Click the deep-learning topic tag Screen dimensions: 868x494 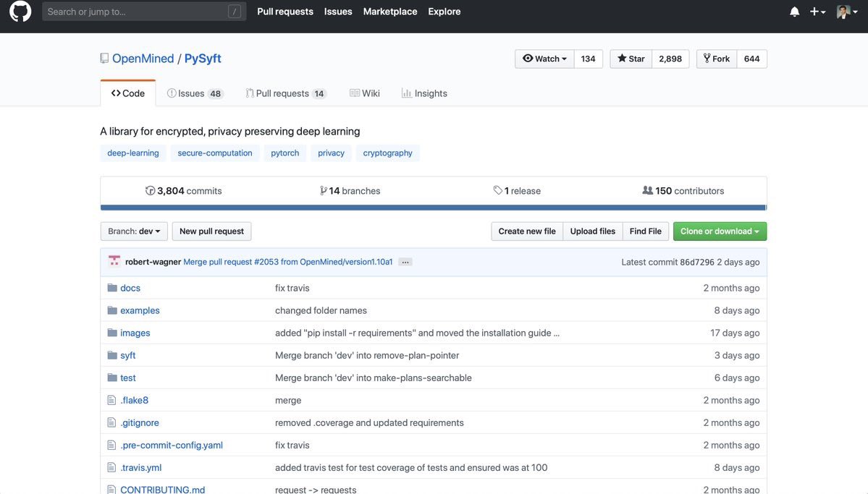(133, 153)
